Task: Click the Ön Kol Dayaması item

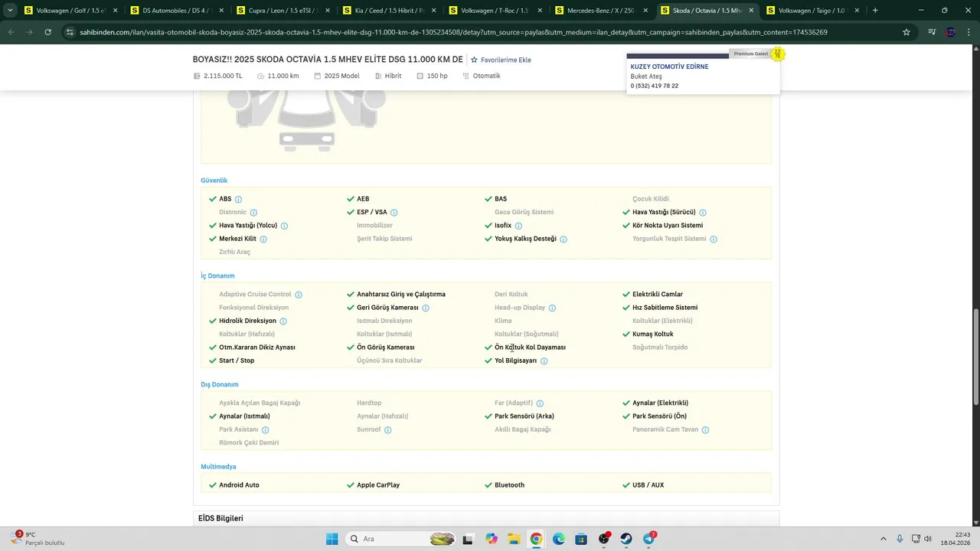Action: (x=530, y=347)
